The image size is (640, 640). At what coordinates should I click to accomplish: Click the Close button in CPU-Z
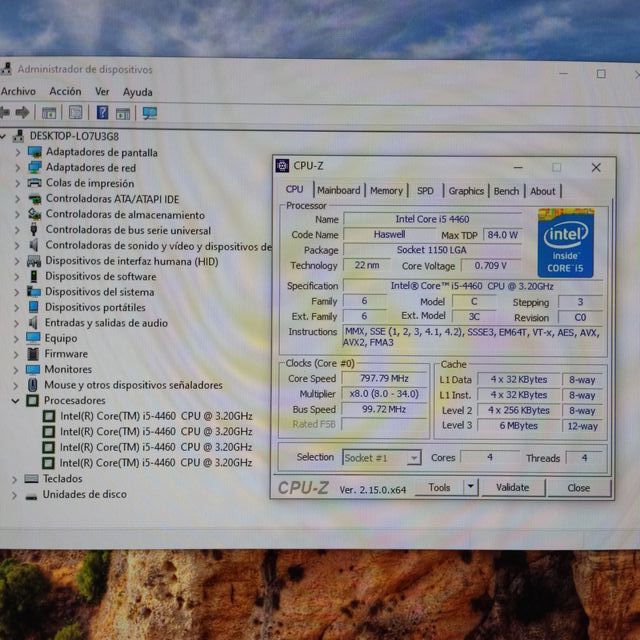click(578, 488)
